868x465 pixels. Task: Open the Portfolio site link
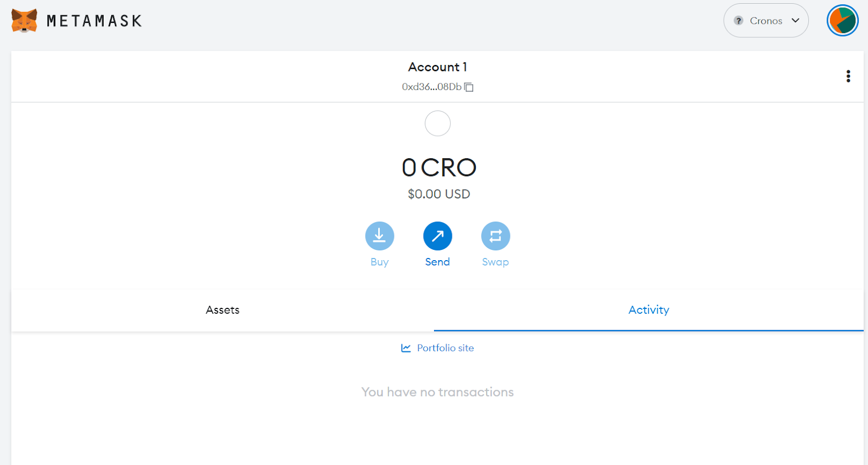[x=438, y=348]
